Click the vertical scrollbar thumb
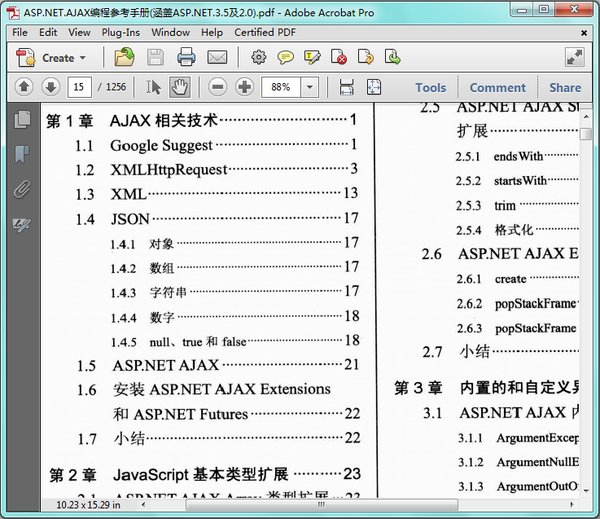This screenshot has width=600, height=519. 585,134
